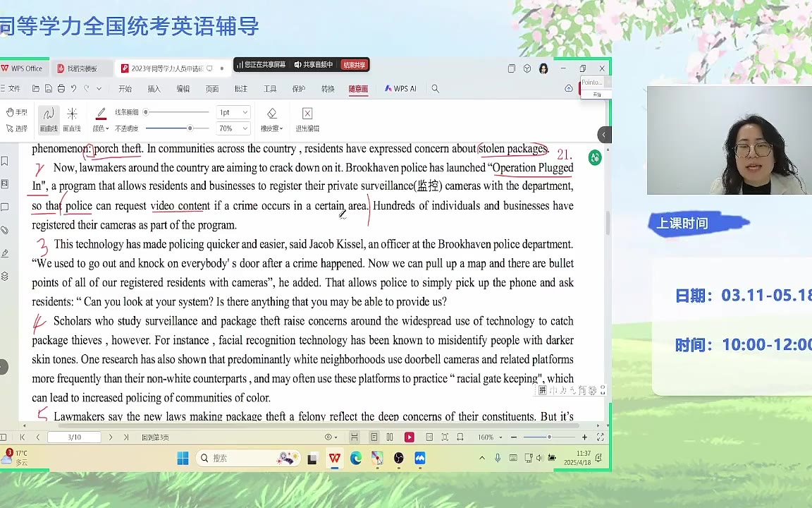812x508 pixels.
Task: Open the 1pt line width dropdown
Action: pyautogui.click(x=233, y=112)
